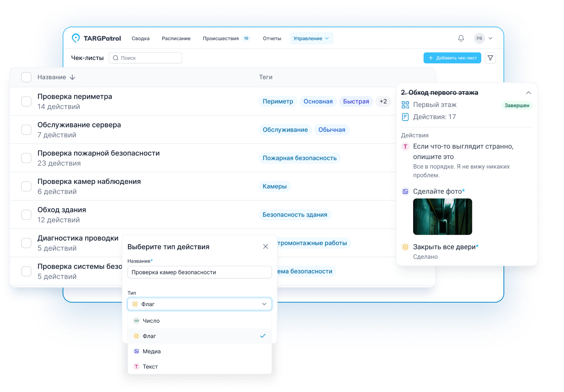Show the +2 more tags

pos(383,102)
